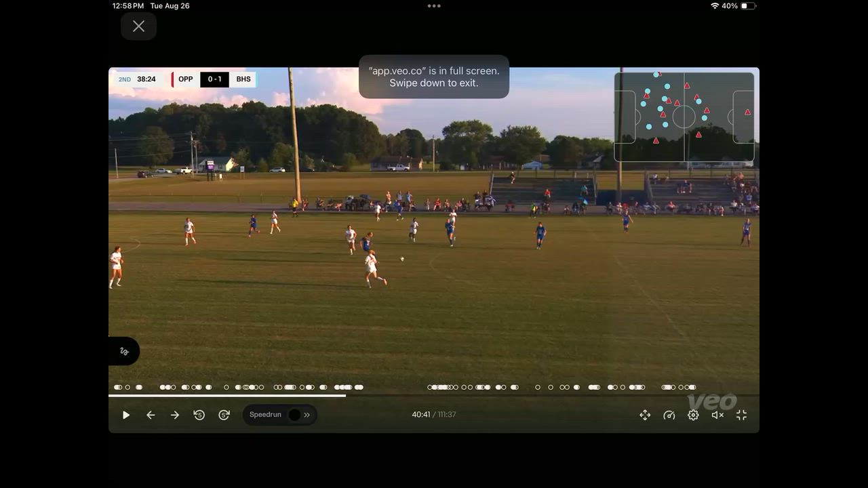The width and height of the screenshot is (868, 488).
Task: Unmute the video audio
Action: (717, 415)
